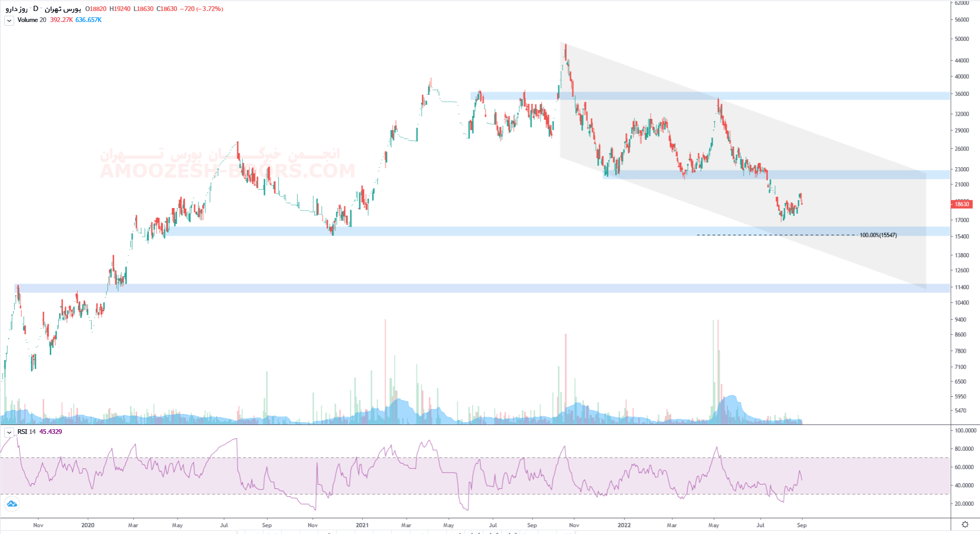Click the D interval in chart title
The image size is (980, 534).
36,9
